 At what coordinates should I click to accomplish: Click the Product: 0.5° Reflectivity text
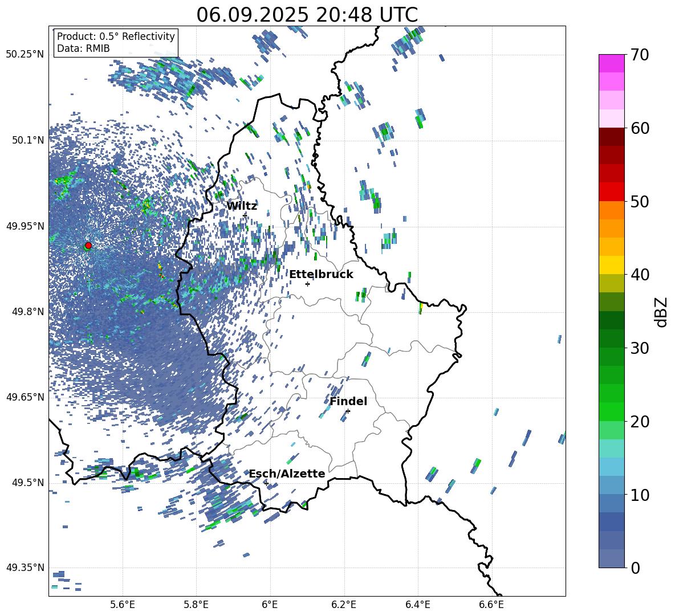116,36
